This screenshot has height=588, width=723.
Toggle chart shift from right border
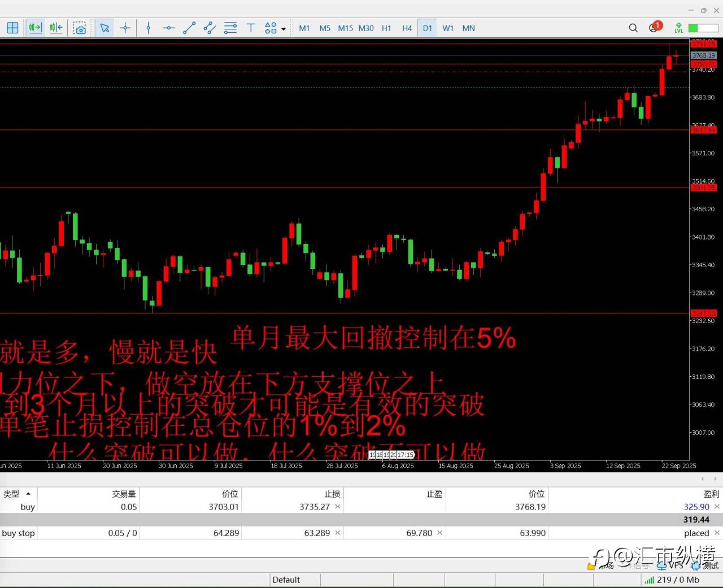coord(56,28)
